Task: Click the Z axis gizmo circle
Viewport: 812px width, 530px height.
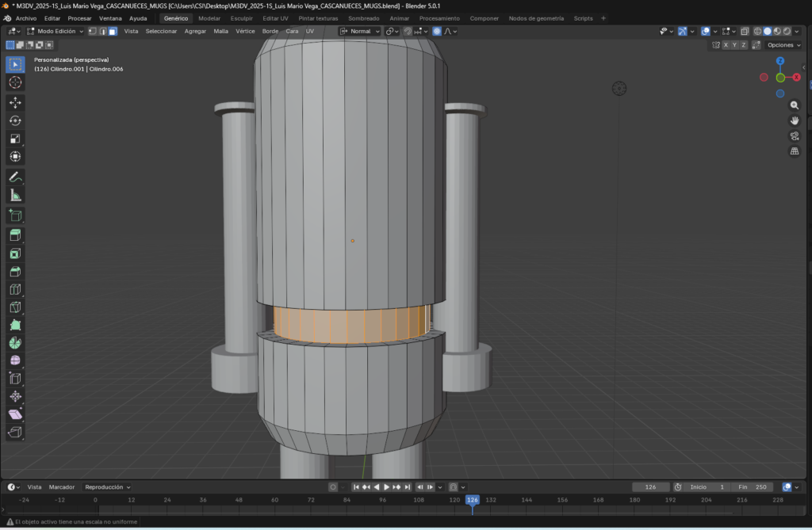Action: [x=780, y=61]
